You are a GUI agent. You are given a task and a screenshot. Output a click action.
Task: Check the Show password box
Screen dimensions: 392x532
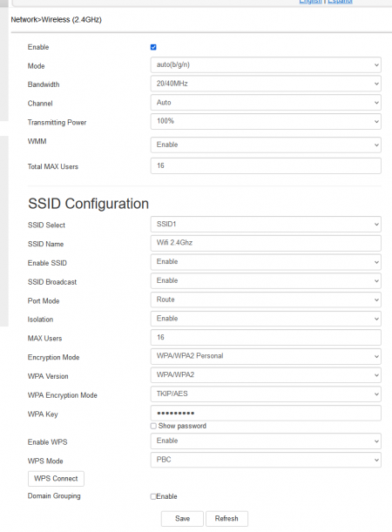tap(153, 426)
